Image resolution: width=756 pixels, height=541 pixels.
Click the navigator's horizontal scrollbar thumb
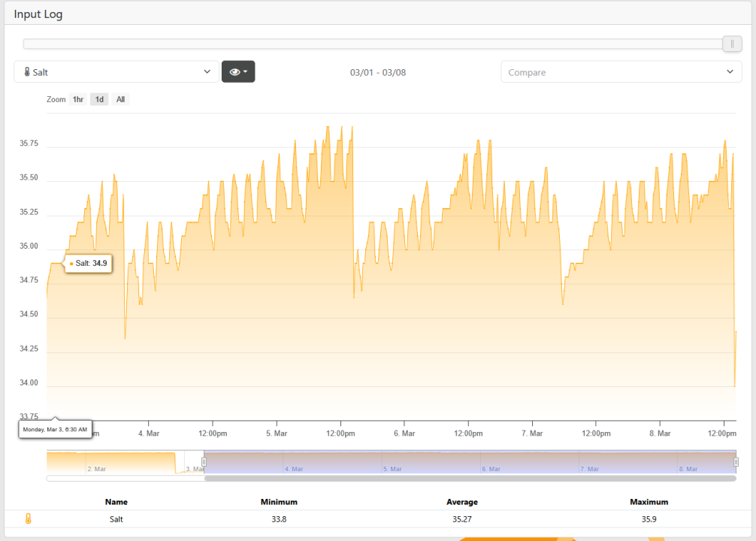(470, 478)
